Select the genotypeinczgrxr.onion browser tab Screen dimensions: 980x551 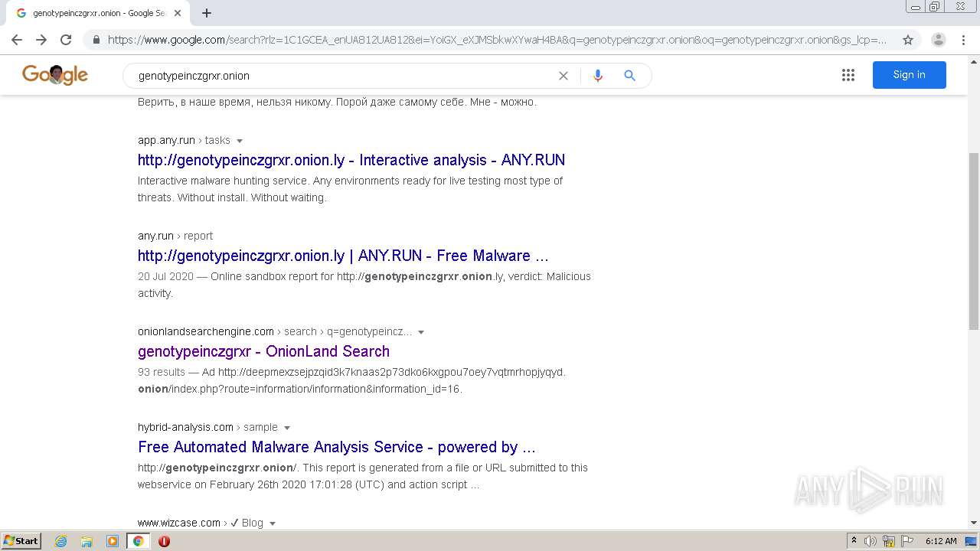[98, 13]
